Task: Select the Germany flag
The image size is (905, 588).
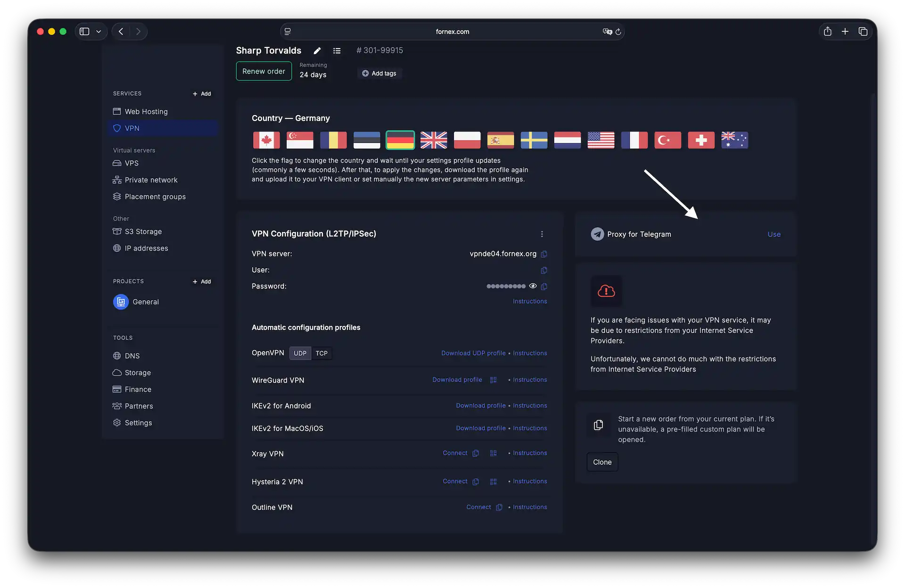Action: coord(400,140)
